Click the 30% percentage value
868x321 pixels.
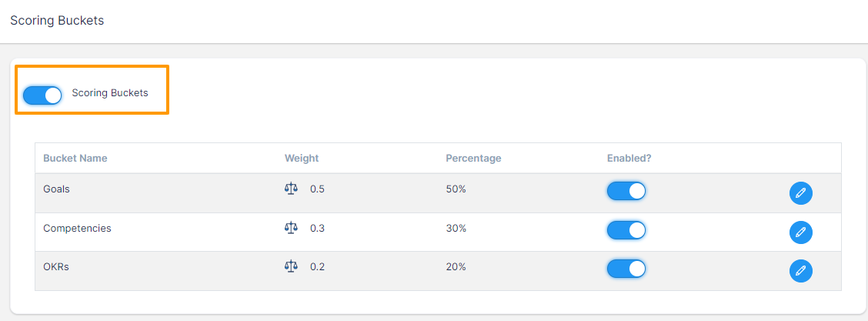click(456, 229)
